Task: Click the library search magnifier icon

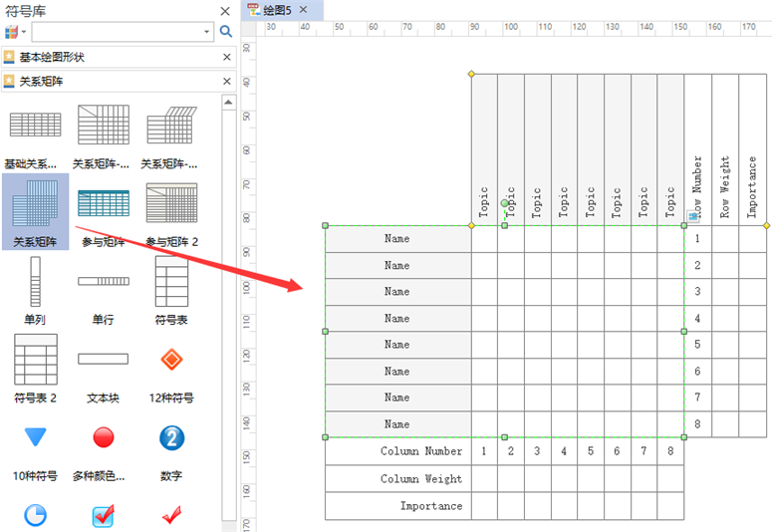Action: click(226, 32)
